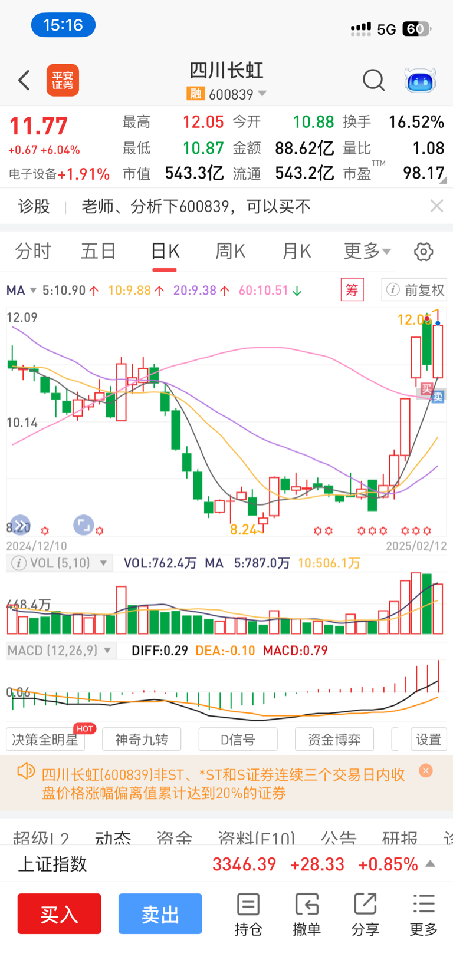Expand quote details corner triangle

(444, 180)
